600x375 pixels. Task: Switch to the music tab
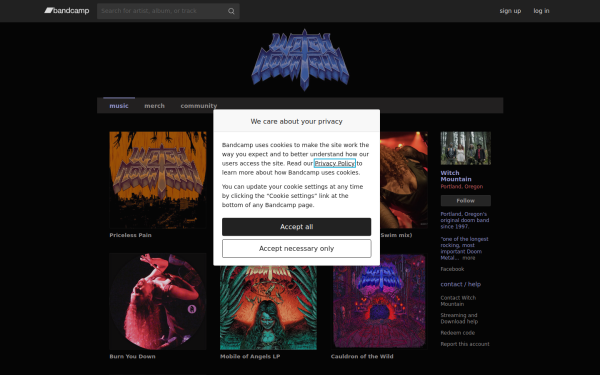tap(119, 106)
